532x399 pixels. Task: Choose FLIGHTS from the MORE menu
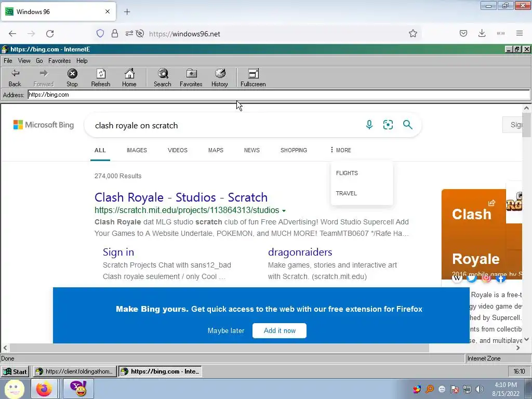347,173
